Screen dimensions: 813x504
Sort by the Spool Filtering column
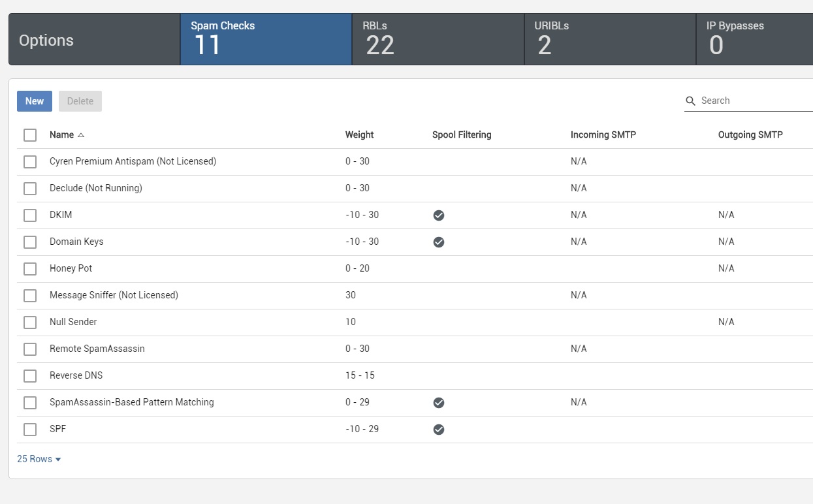(461, 135)
